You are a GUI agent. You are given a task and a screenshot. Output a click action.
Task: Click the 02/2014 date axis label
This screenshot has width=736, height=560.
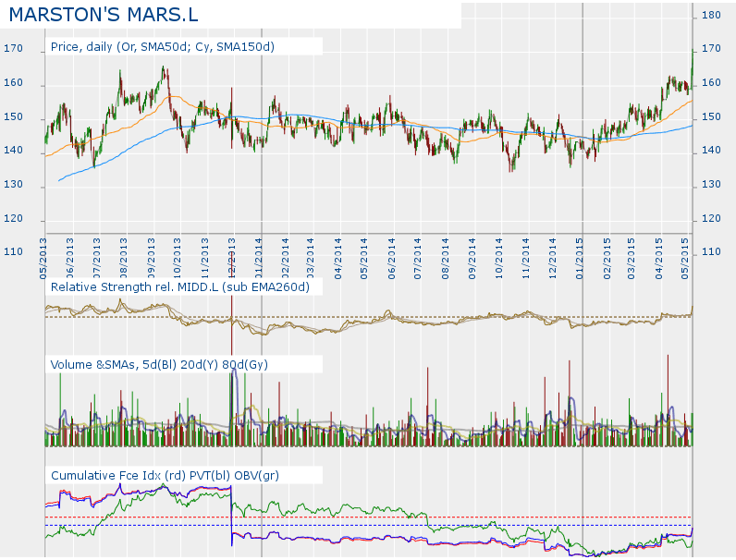tap(286, 259)
